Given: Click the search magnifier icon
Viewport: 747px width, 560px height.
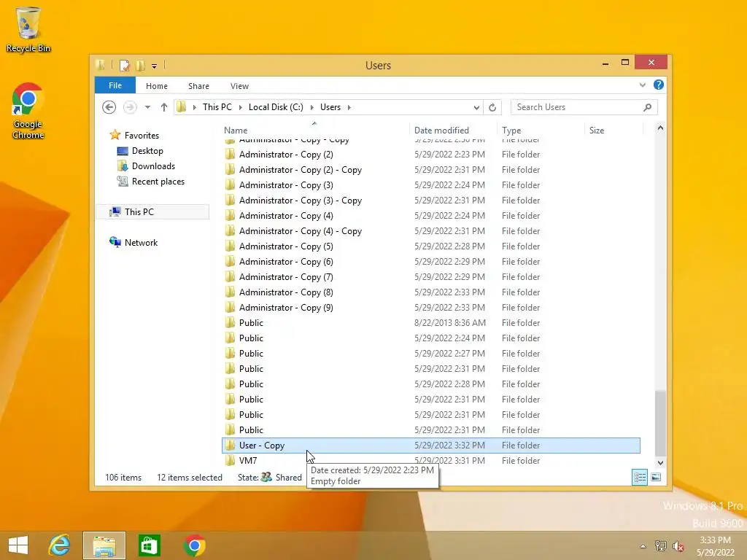Looking at the screenshot, I should (647, 108).
